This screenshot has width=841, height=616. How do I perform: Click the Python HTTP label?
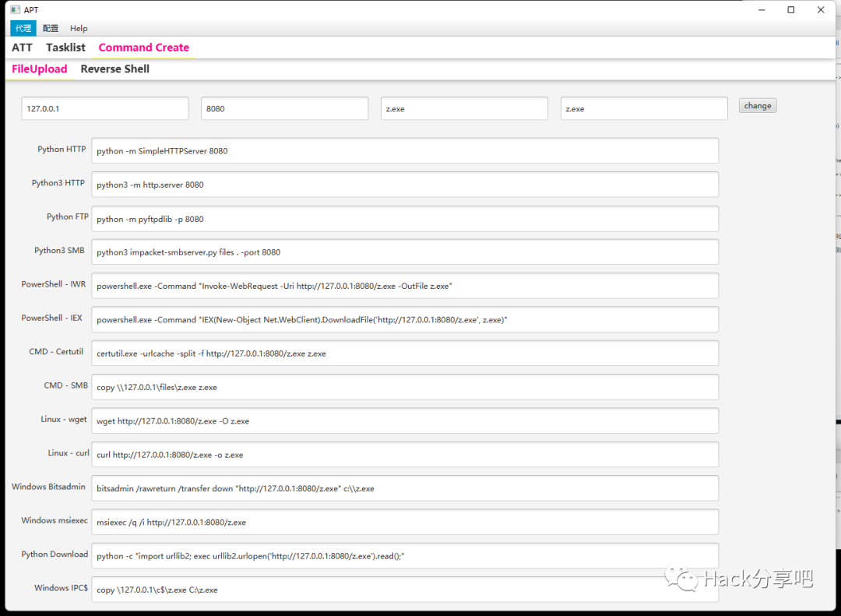coord(62,150)
